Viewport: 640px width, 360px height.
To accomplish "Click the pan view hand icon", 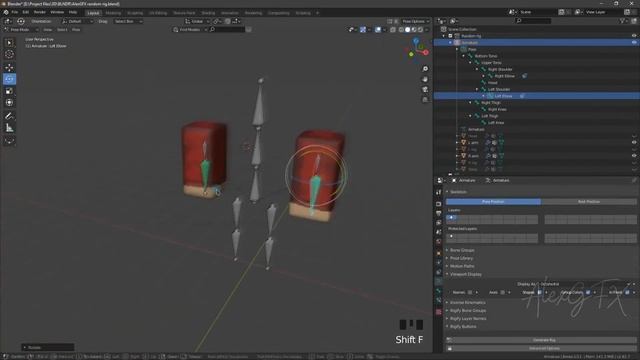I will [425, 79].
